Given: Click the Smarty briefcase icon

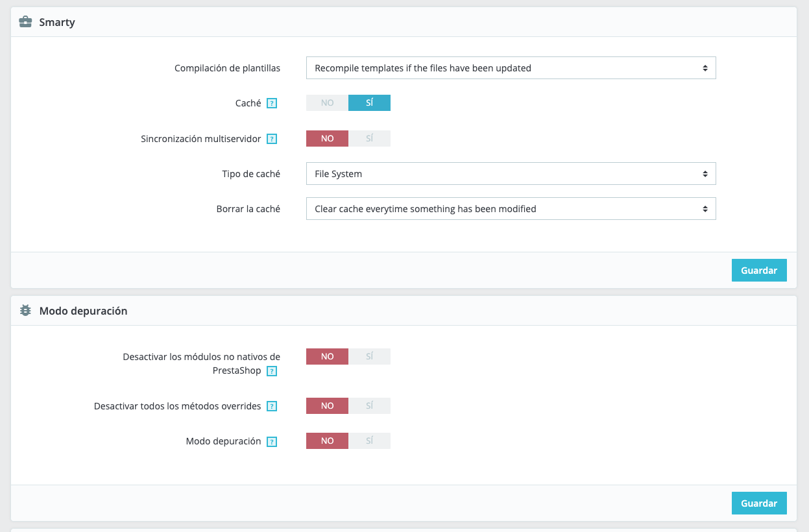Looking at the screenshot, I should point(25,22).
